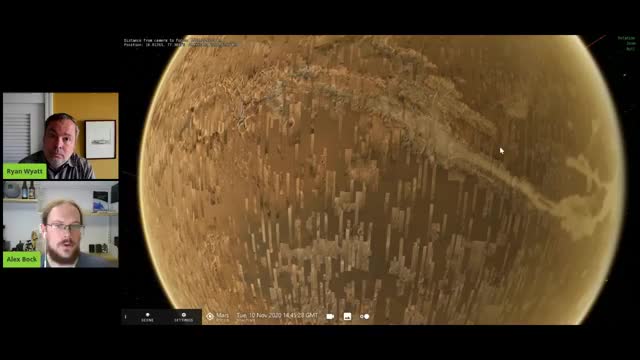This screenshot has width=640, height=360.
Task: Toggle the switch icon in bottom bar
Action: (x=364, y=316)
